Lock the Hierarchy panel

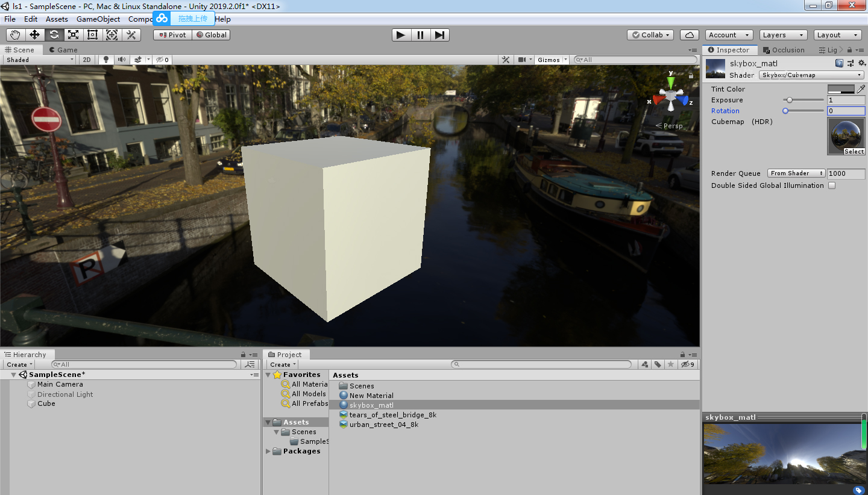coord(243,355)
